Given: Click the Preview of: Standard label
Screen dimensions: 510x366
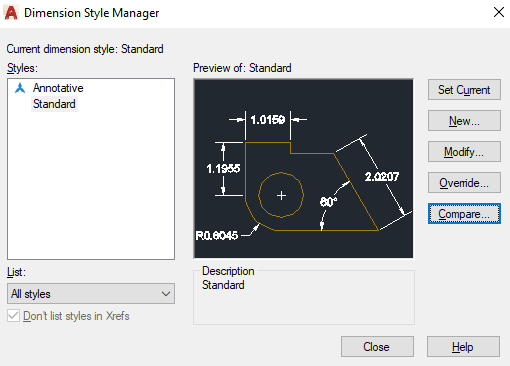Looking at the screenshot, I should (x=242, y=68).
